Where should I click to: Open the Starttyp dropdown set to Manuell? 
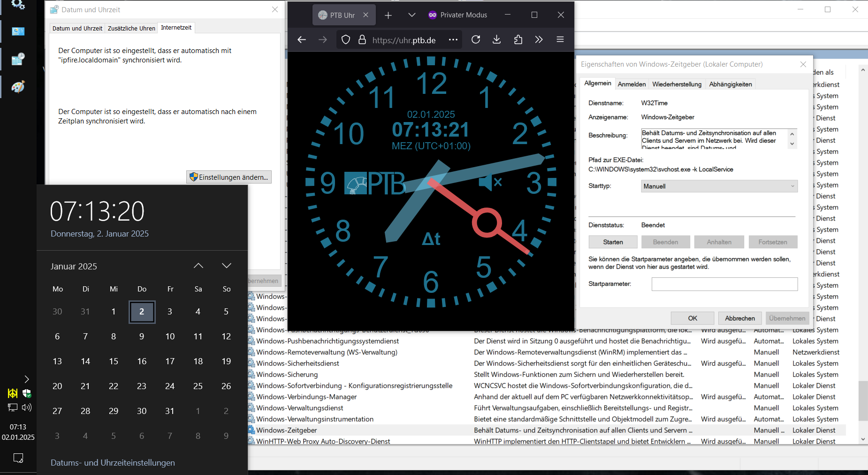[719, 186]
